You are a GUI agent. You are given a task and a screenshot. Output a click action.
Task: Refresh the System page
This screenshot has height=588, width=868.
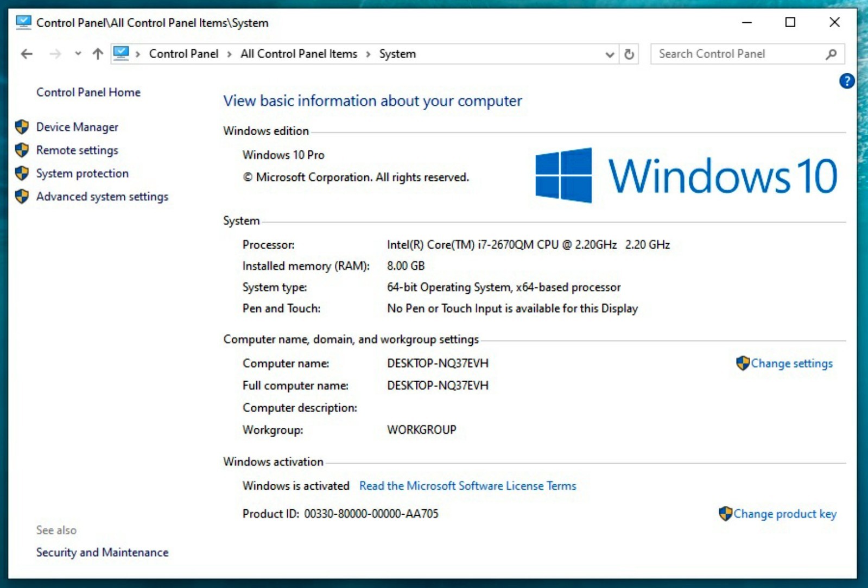(x=629, y=54)
